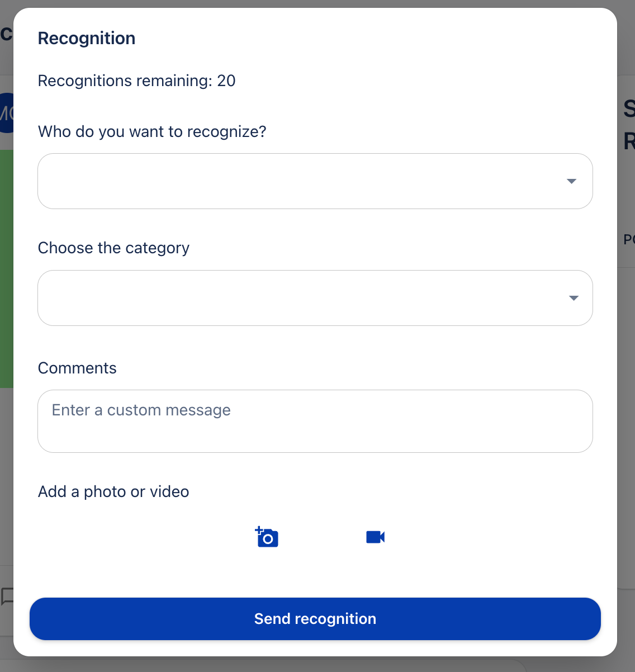Click the placeholder text 'Enter a custom message'

141,410
